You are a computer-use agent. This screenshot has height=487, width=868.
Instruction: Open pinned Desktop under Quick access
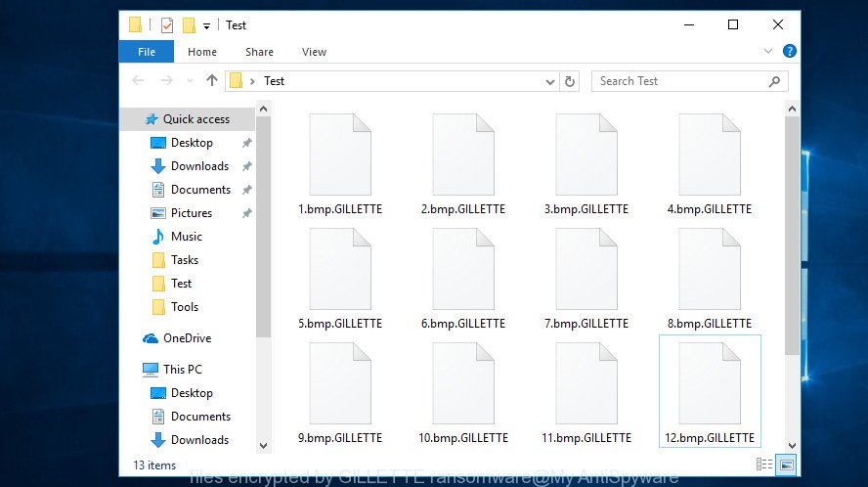192,143
